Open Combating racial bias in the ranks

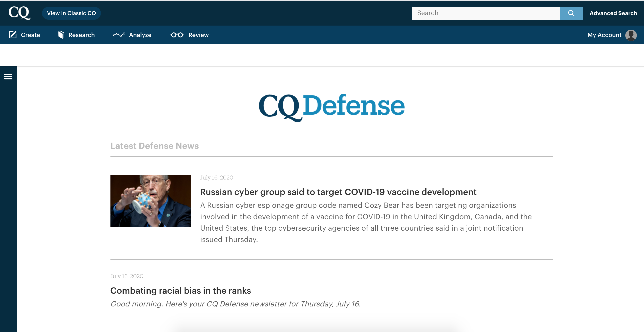(181, 291)
